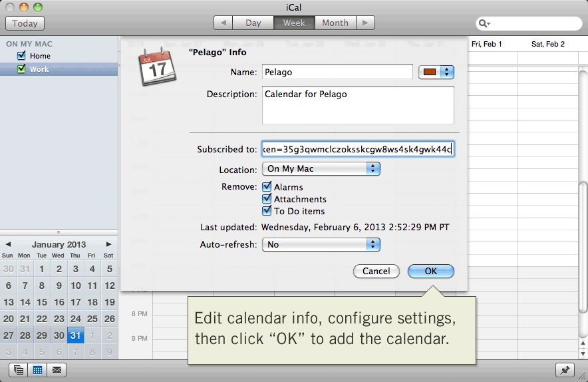Click the search magnifier icon
This screenshot has height=382, width=588.
coord(484,24)
